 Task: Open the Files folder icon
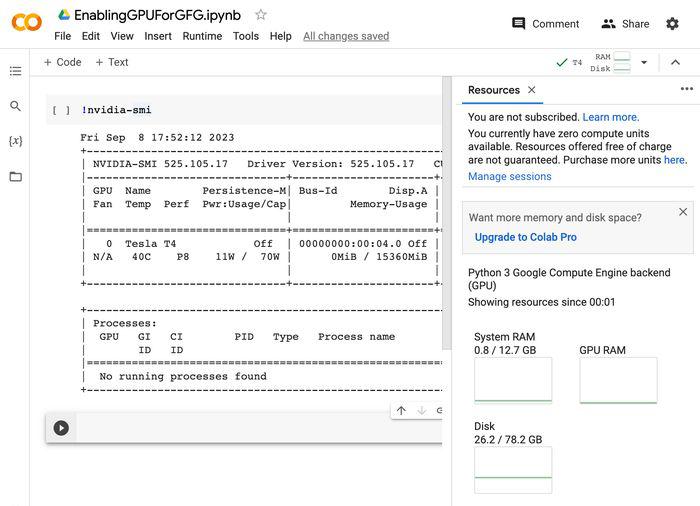(15, 176)
